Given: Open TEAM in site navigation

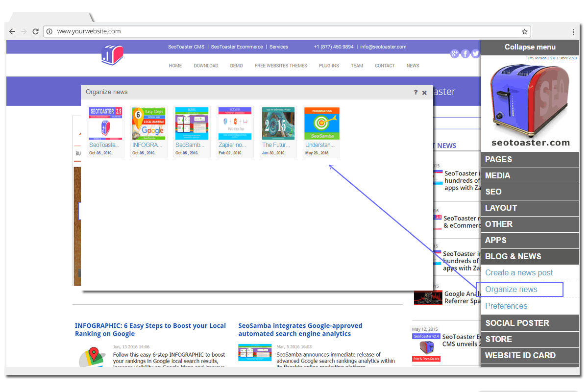Looking at the screenshot, I should coord(357,66).
